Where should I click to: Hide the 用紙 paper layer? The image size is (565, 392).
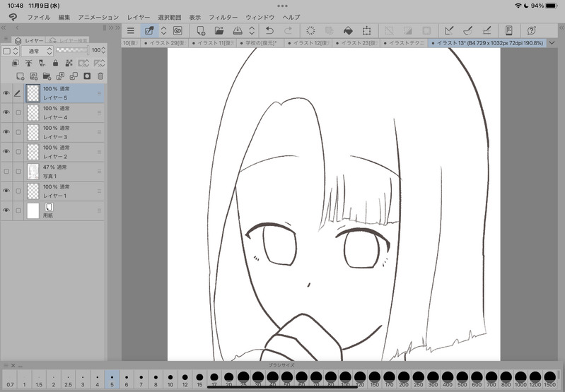(x=6, y=210)
